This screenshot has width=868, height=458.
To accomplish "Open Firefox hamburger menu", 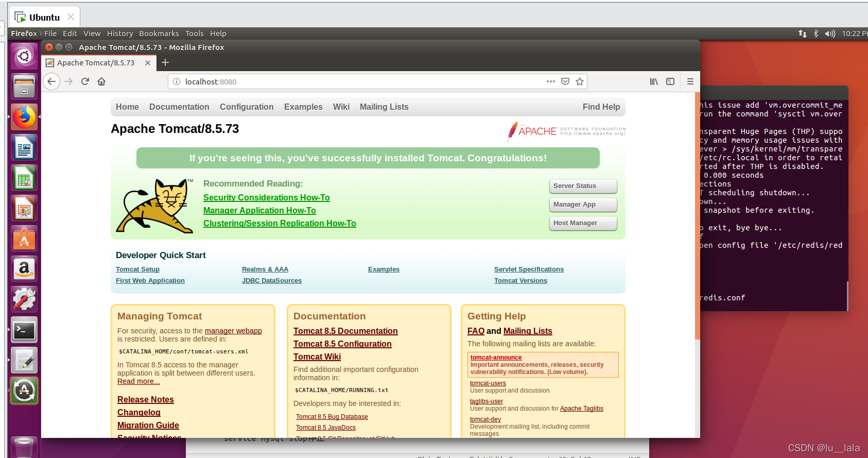I will coord(690,81).
